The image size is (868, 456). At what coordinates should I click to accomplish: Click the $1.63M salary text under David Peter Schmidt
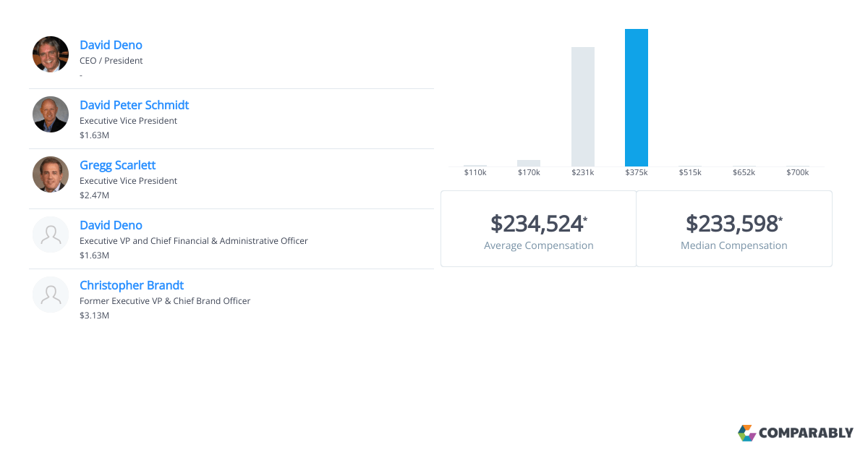click(94, 135)
